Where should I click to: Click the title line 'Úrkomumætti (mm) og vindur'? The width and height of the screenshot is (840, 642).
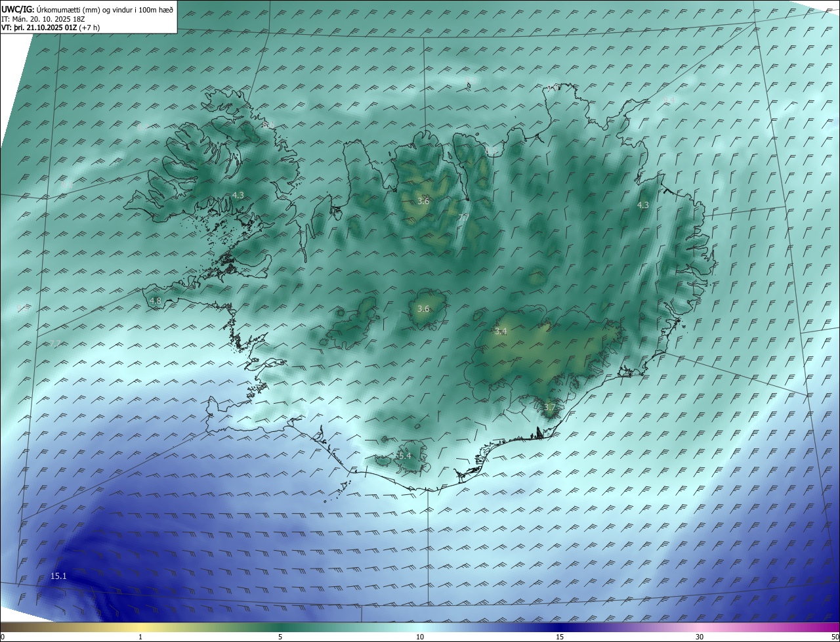click(x=89, y=9)
